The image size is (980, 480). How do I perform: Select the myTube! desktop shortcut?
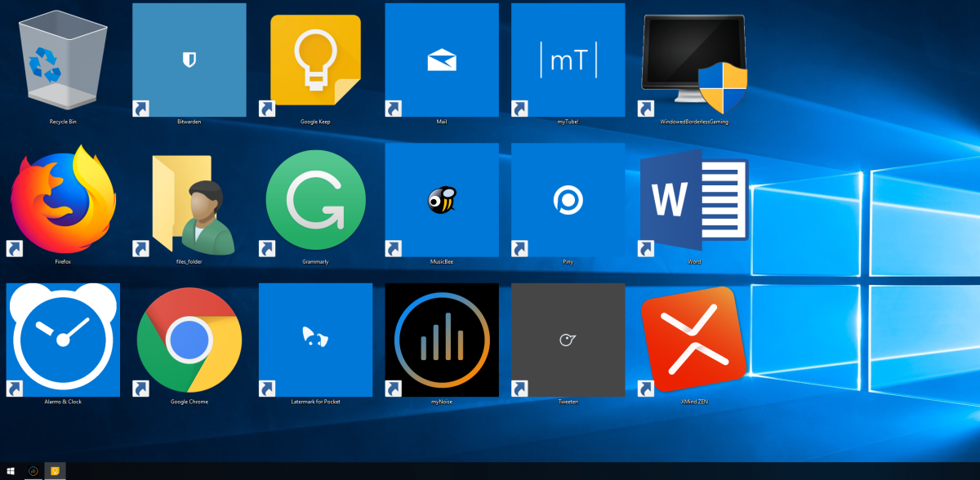click(568, 60)
